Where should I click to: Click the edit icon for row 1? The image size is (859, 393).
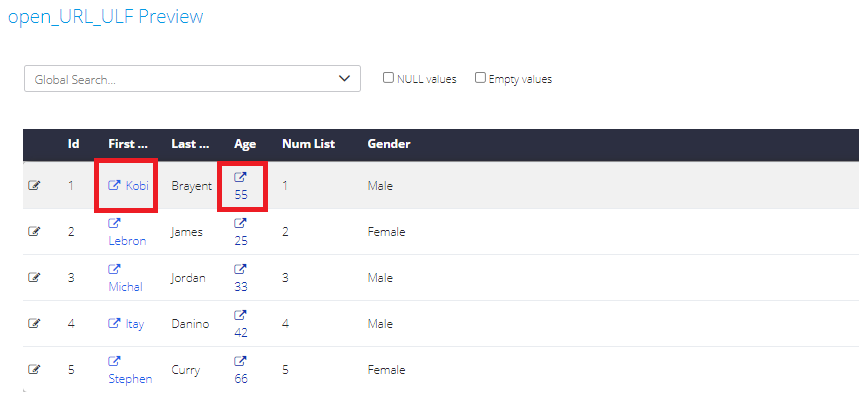(x=34, y=186)
